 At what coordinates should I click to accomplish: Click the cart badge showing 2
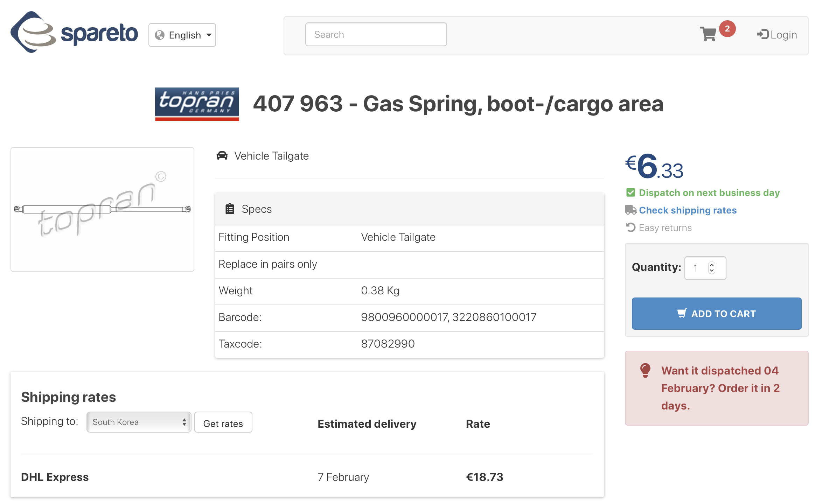tap(727, 29)
